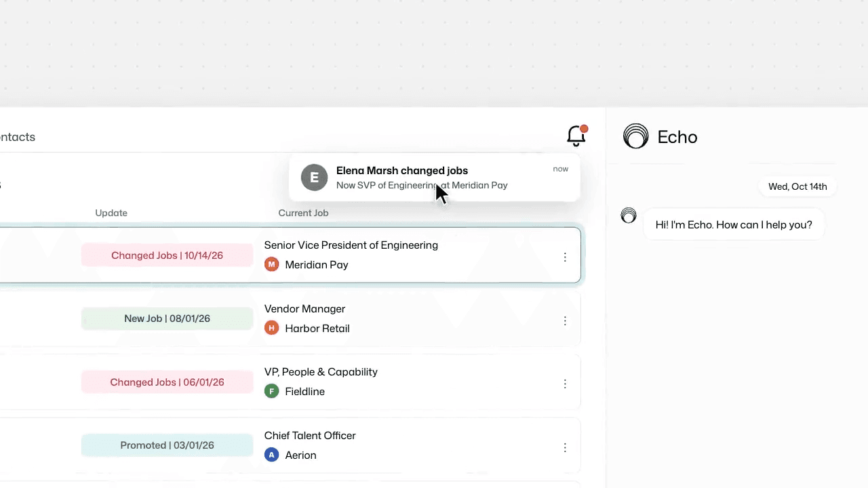Open the notifications bell
Viewport: 868px width, 488px height.
[576, 136]
